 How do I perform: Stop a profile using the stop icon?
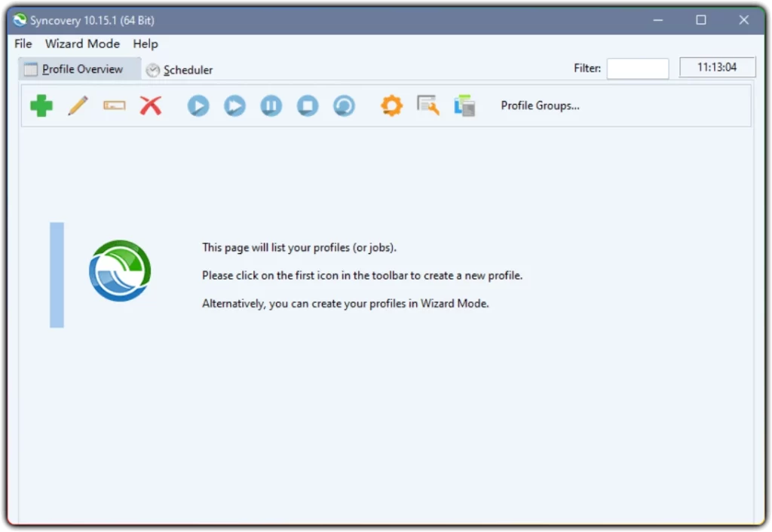307,105
